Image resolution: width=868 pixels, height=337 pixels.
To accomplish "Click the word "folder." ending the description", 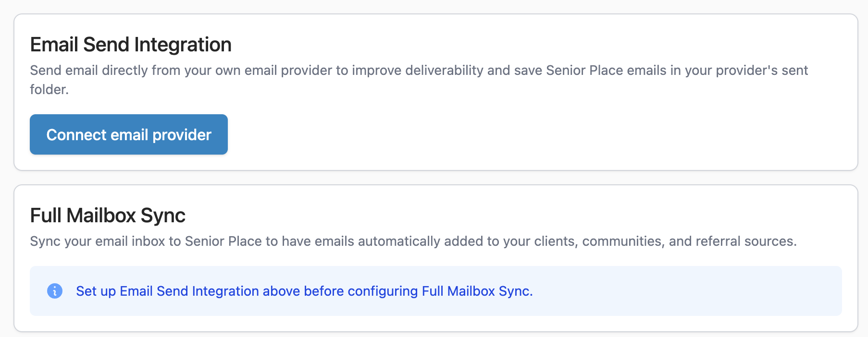I will (x=49, y=90).
